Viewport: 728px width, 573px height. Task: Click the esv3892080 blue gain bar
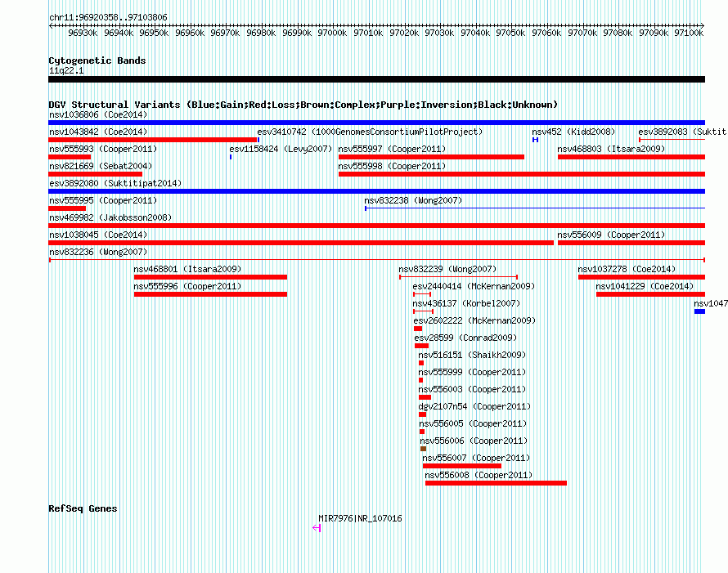(376, 191)
